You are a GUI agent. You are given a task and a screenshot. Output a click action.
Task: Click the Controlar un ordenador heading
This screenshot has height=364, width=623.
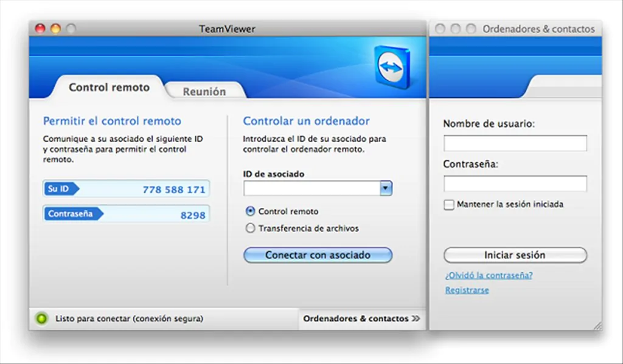tap(307, 121)
